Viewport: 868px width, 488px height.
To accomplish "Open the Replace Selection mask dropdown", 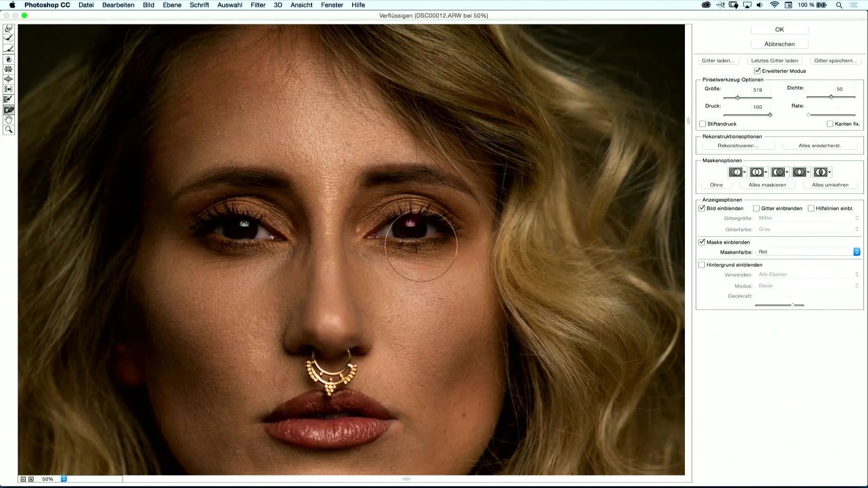I will (737, 172).
